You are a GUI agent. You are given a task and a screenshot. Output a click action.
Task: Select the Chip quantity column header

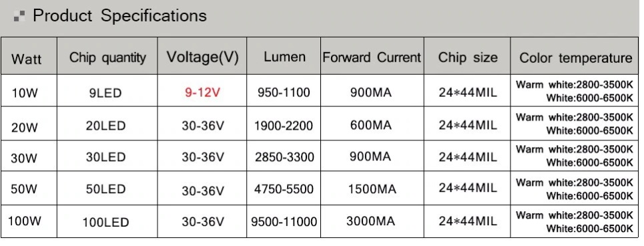107,57
